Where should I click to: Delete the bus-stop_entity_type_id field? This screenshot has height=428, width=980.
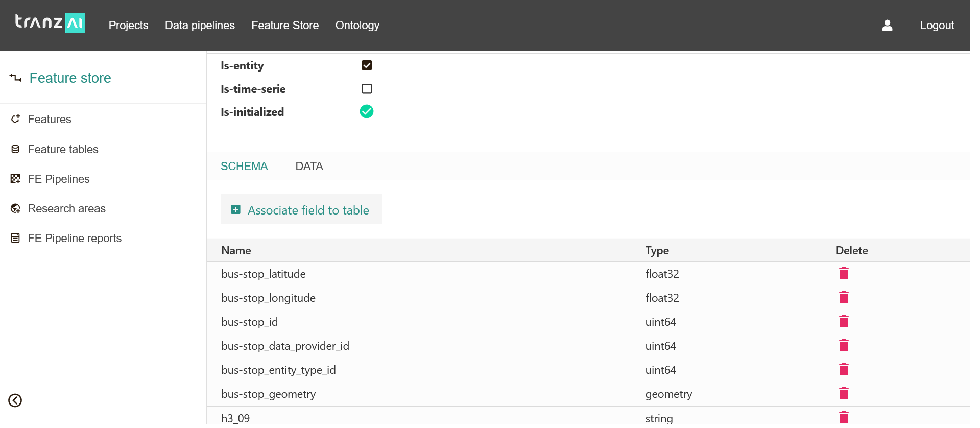point(844,370)
